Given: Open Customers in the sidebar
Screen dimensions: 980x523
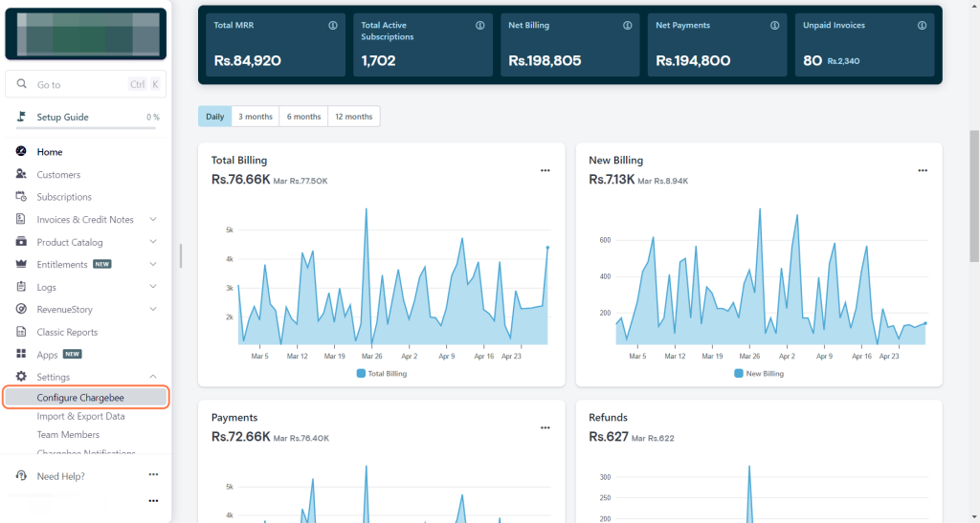Looking at the screenshot, I should pos(58,175).
